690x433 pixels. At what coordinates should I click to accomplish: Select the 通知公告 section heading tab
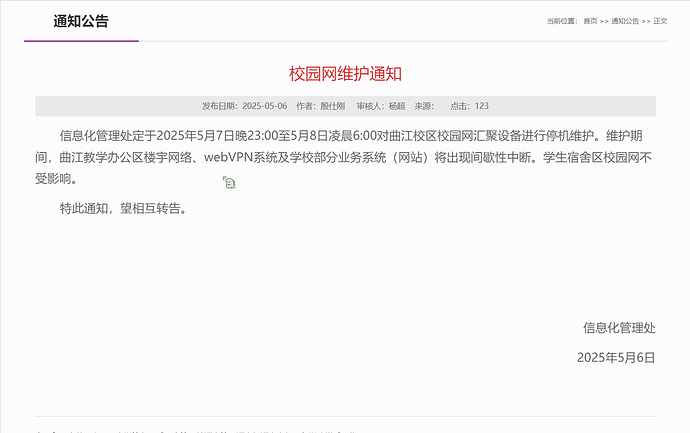click(x=81, y=22)
